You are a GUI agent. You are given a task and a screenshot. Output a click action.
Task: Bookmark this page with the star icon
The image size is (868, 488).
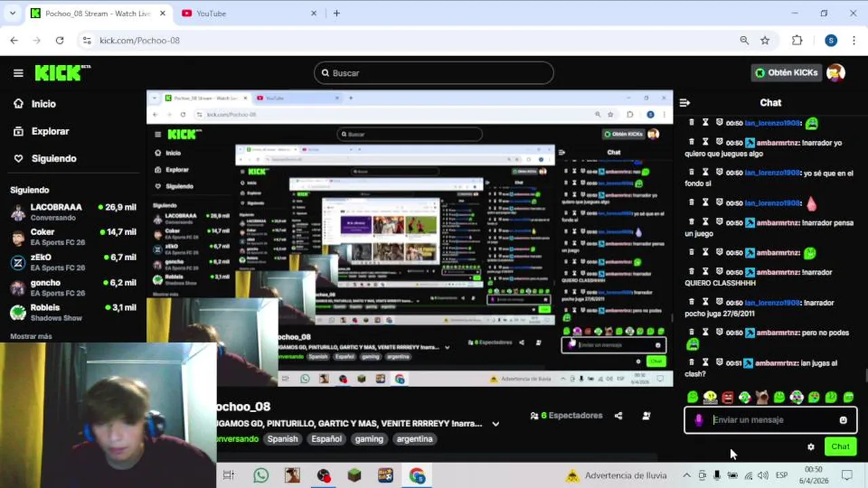coord(765,41)
